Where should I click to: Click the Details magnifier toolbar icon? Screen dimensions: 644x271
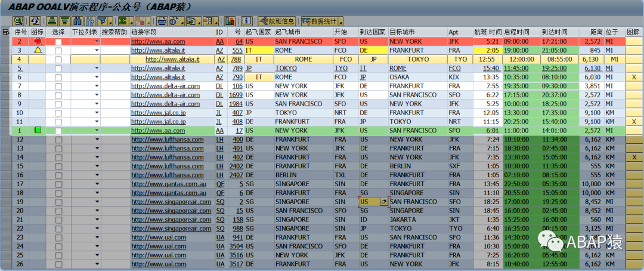(x=18, y=20)
